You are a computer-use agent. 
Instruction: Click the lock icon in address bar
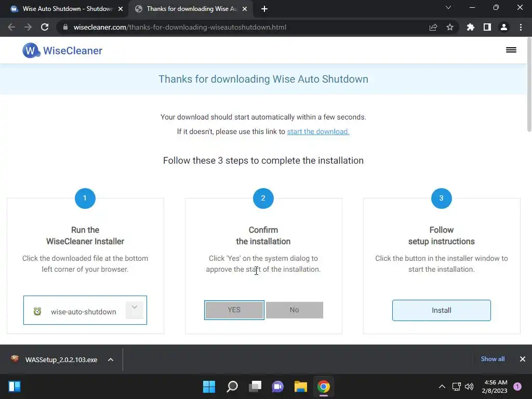65,27
